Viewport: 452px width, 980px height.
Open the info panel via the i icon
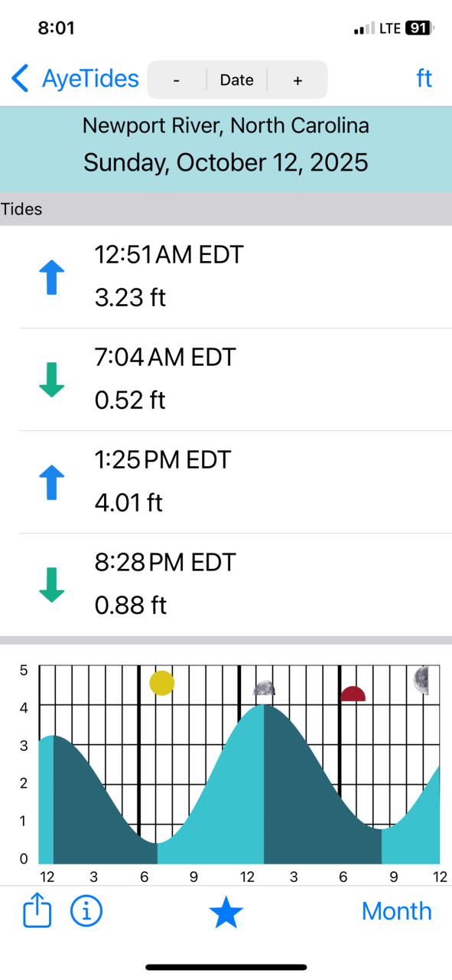pyautogui.click(x=86, y=911)
